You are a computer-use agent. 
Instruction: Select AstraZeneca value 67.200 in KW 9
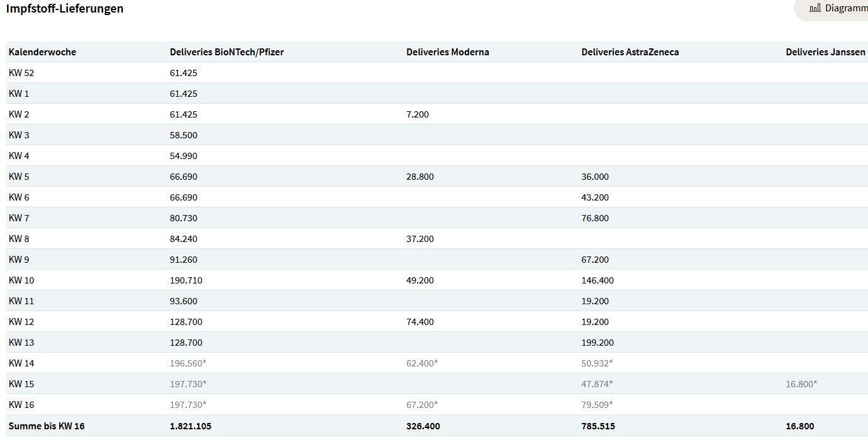click(595, 260)
